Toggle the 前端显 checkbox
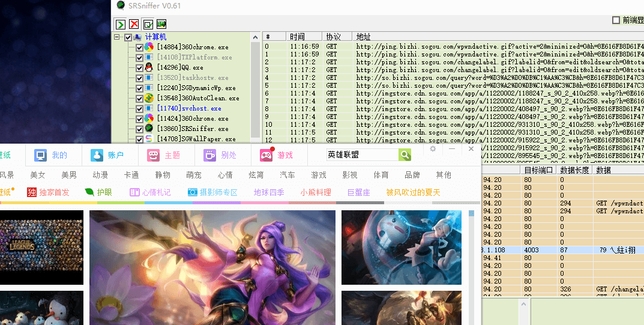The width and height of the screenshot is (644, 325). (x=616, y=20)
